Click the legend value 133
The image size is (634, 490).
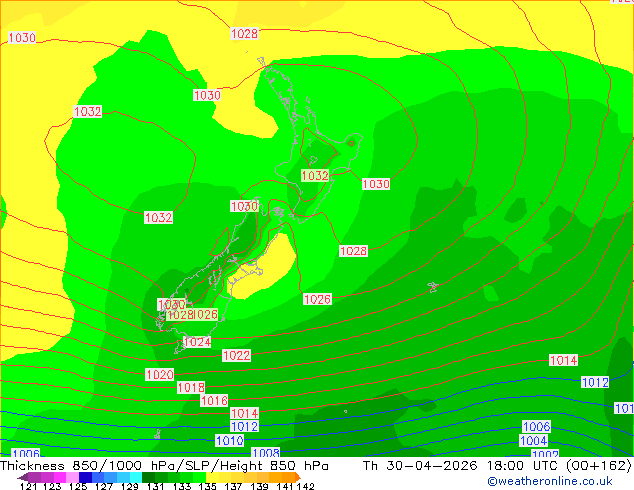[182, 486]
